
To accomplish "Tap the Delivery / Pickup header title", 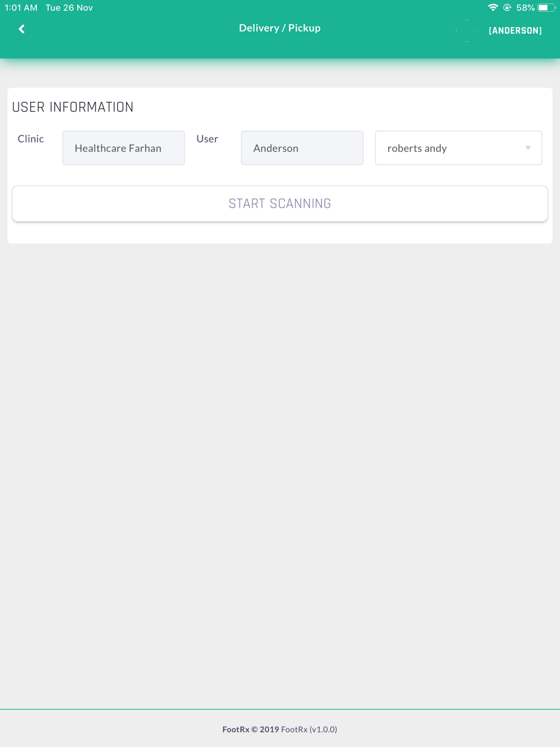I will [280, 28].
